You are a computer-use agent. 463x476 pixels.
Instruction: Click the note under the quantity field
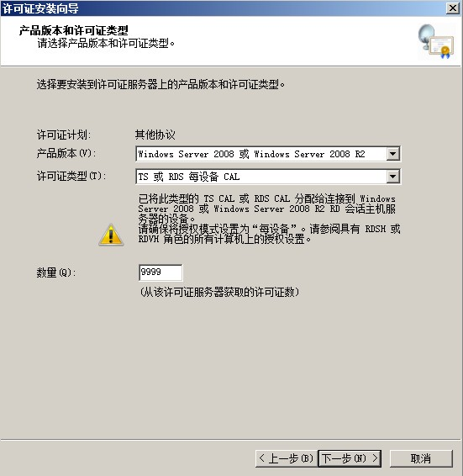[x=219, y=292]
